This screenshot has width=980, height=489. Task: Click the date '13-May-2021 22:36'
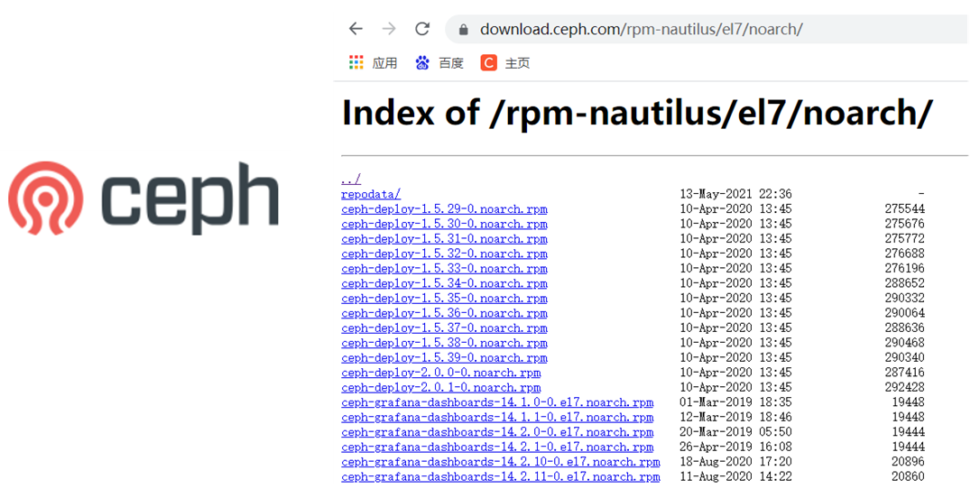[x=735, y=194]
